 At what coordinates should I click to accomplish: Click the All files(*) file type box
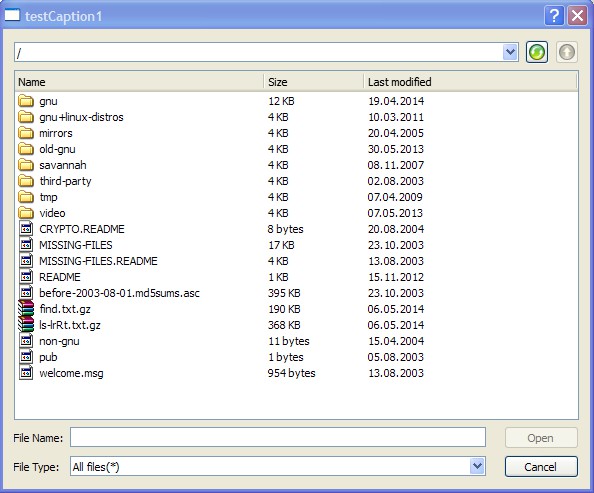[x=278, y=466]
